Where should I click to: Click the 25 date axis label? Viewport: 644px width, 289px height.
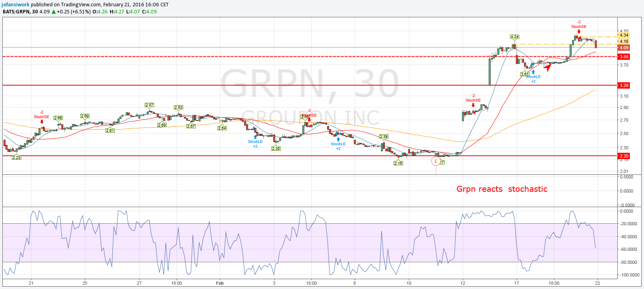(85, 283)
